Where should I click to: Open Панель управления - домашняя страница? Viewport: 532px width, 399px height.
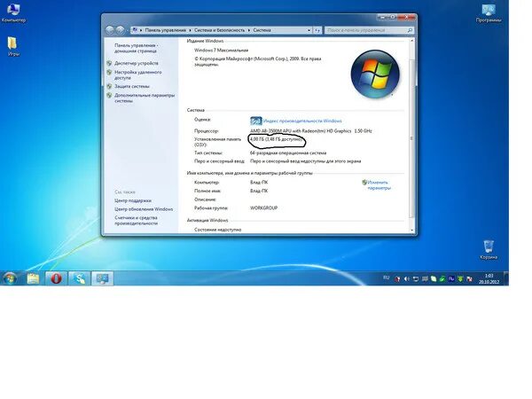[x=136, y=48]
